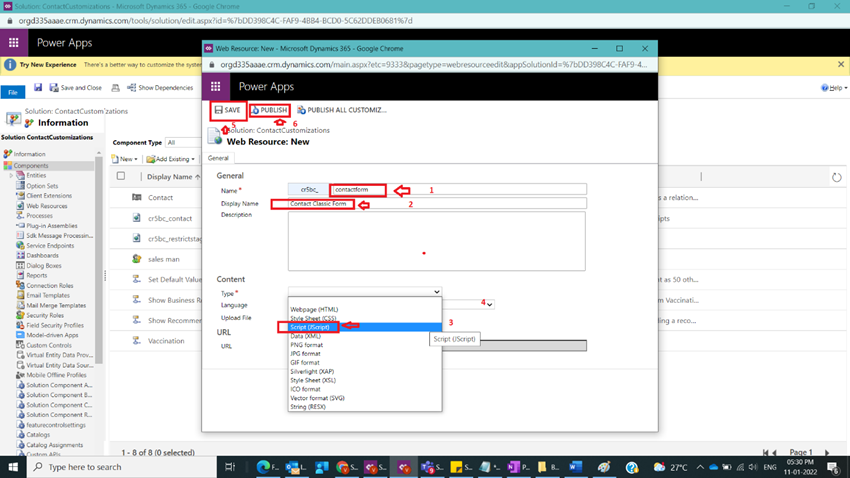This screenshot has width=850, height=478.
Task: Click the cr5bc_contact row
Action: coord(170,218)
